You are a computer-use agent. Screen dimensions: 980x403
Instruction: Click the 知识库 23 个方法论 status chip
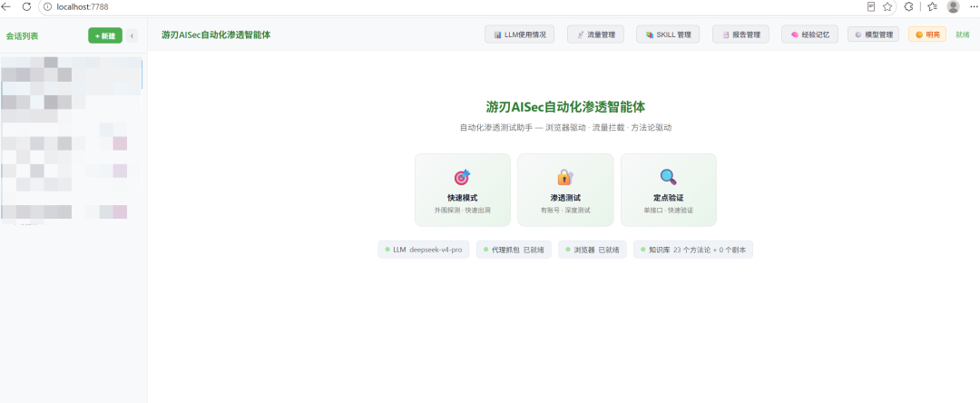[693, 250]
